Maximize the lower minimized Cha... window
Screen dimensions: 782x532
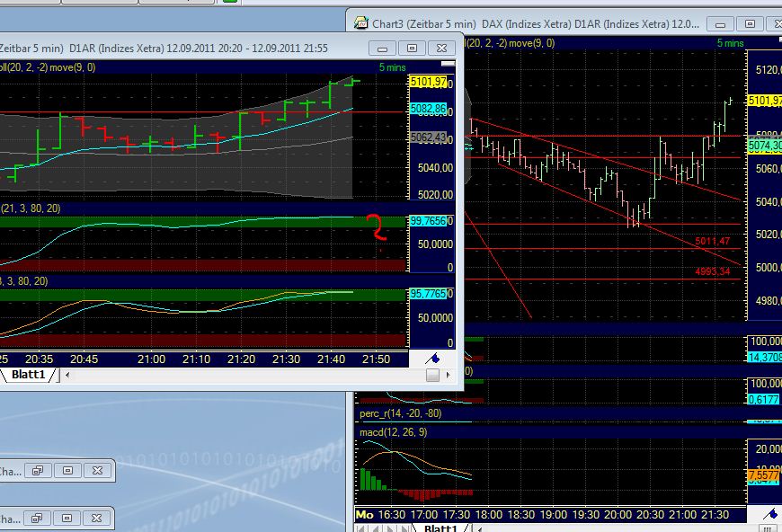coord(67,518)
